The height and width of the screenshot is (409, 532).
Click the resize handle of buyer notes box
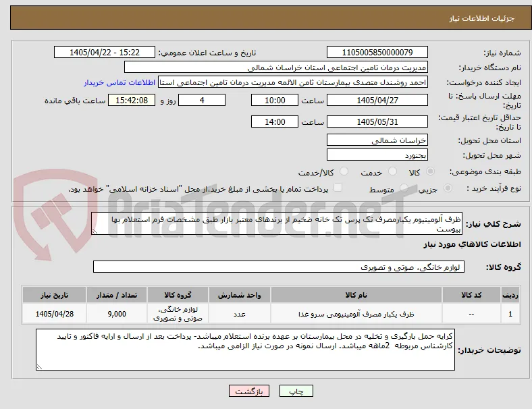(39, 367)
